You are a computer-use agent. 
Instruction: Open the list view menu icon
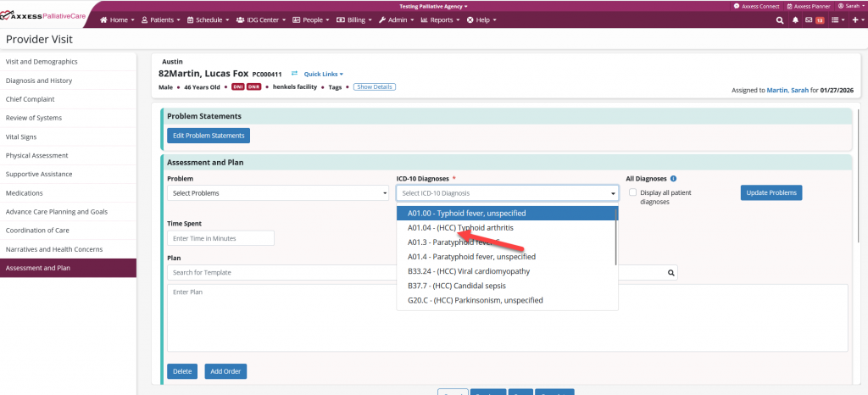coord(834,19)
